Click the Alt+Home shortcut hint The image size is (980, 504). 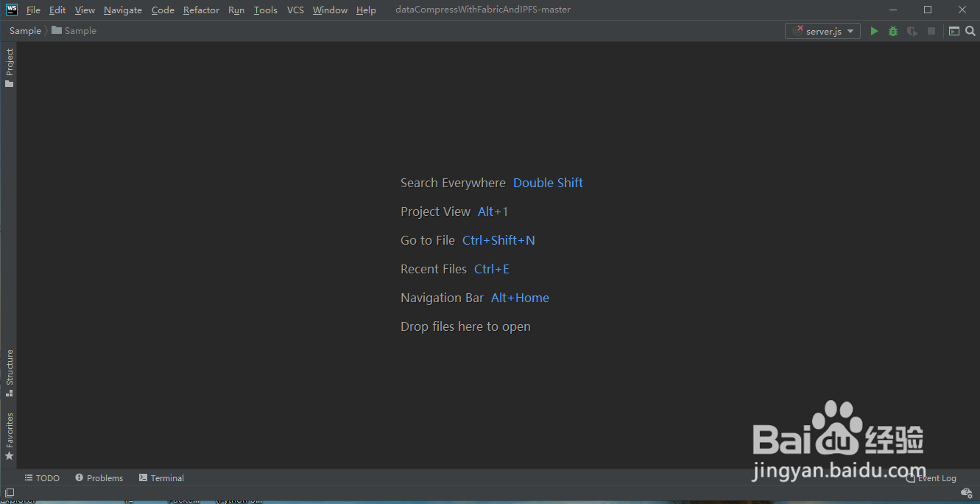[520, 298]
